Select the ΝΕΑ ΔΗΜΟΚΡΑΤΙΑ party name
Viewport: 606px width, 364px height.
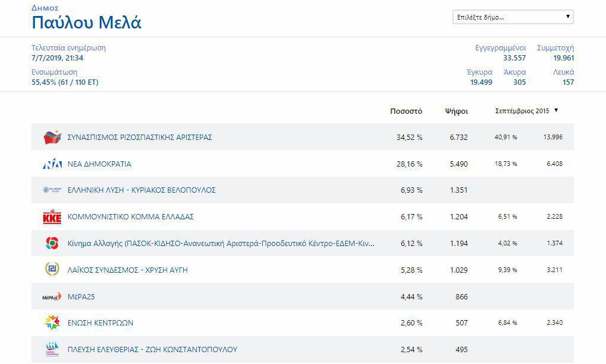[x=99, y=164]
